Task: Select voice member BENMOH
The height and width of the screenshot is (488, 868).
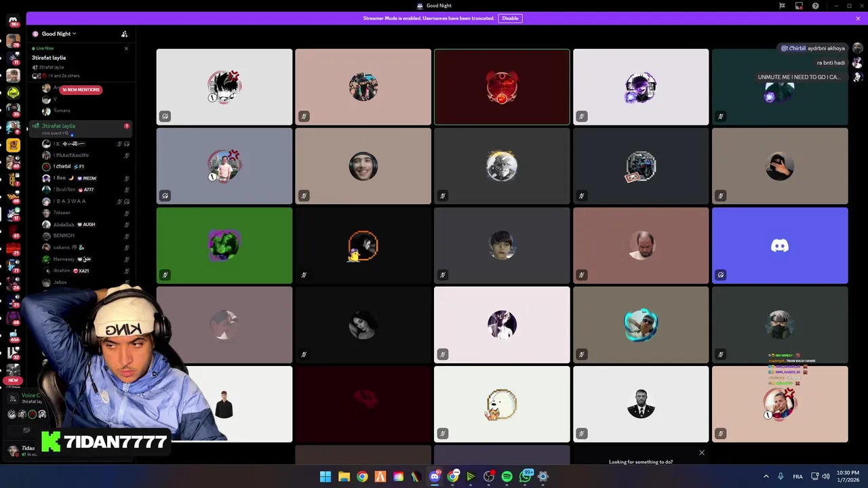Action: 80,236
